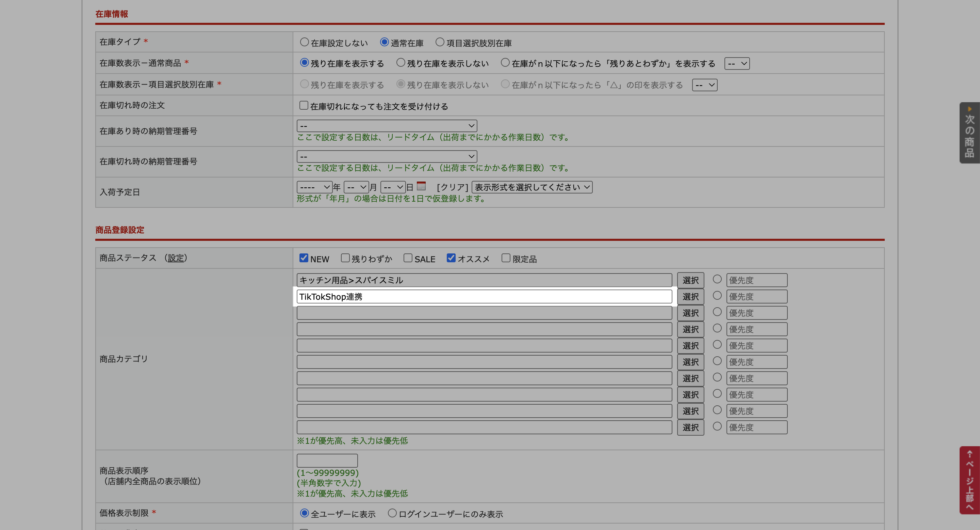
Task: Tick the 限定品 checkbox
Action: coord(506,258)
